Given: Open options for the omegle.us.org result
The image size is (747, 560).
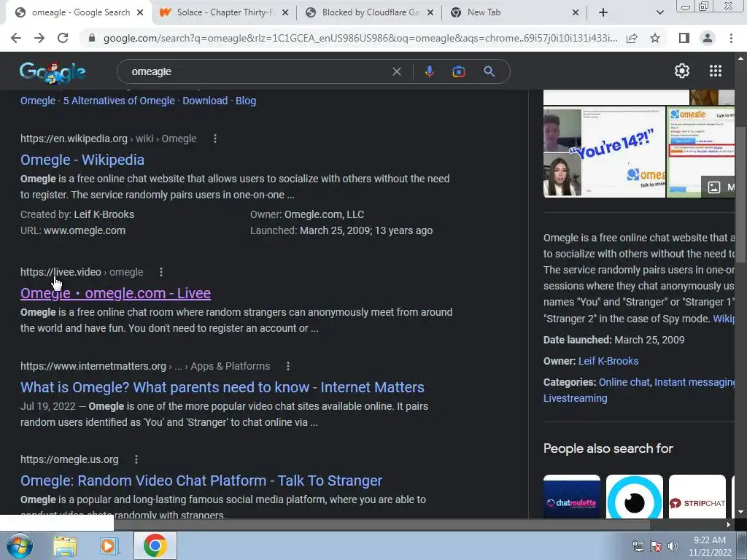Looking at the screenshot, I should (136, 459).
